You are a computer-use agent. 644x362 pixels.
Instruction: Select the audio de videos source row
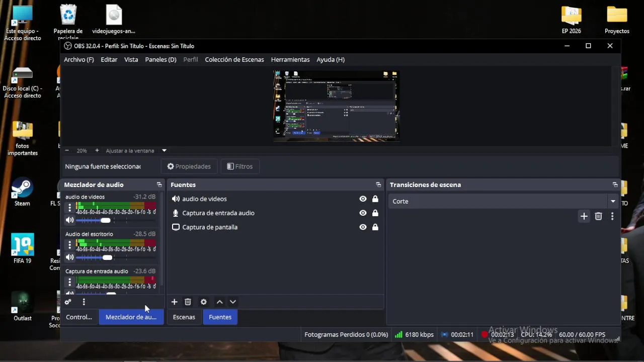[275, 199]
